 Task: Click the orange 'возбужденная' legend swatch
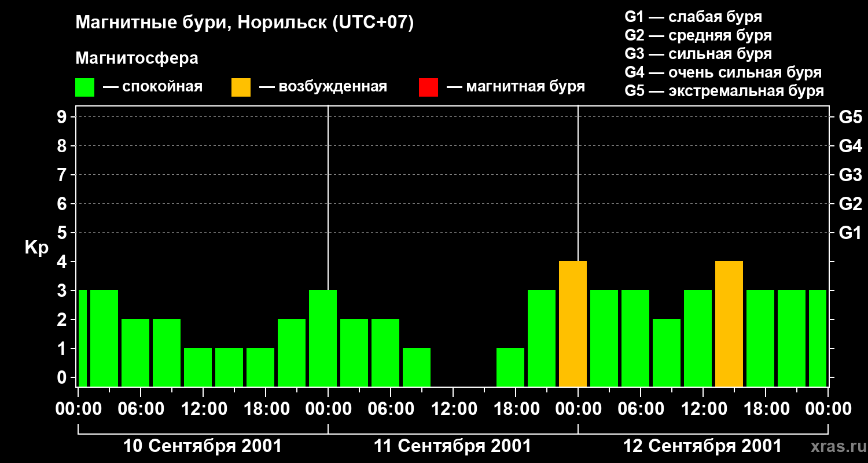tap(241, 87)
